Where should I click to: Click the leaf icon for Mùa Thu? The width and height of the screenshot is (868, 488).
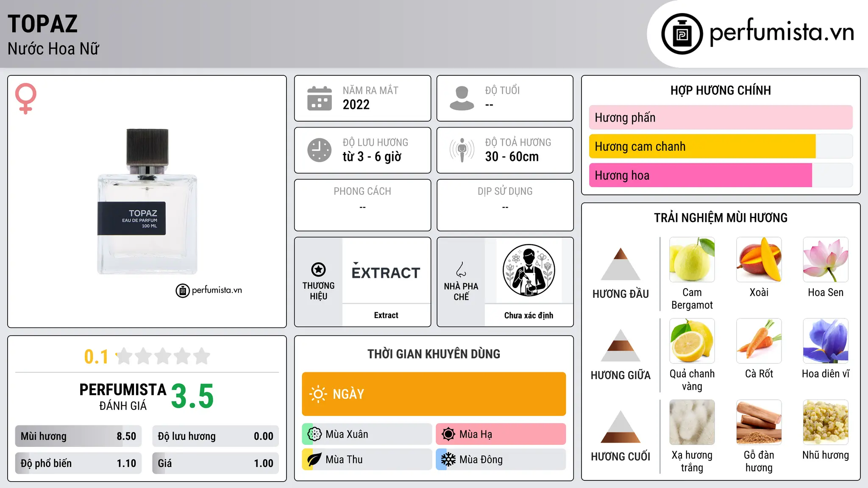tap(314, 460)
